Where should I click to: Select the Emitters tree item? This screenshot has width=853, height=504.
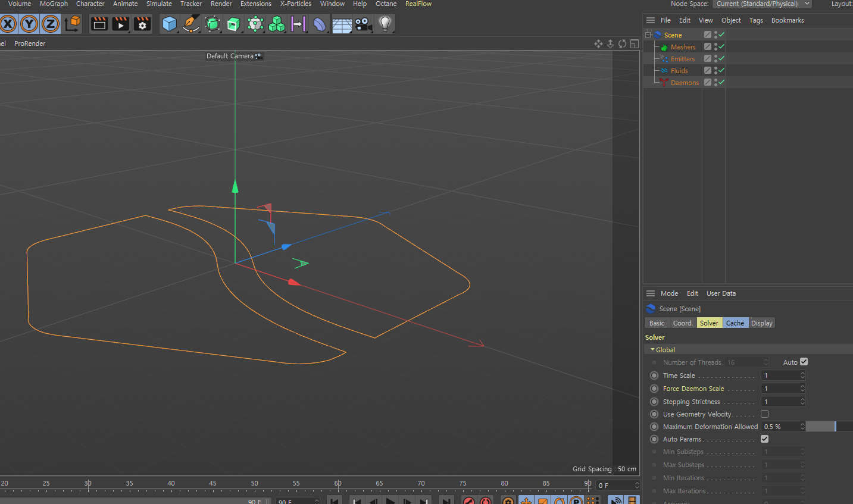point(683,59)
